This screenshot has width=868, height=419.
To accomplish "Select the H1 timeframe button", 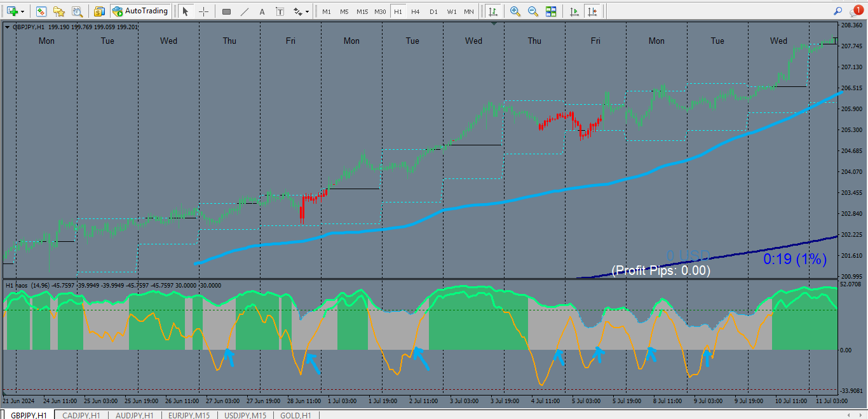I will click(398, 11).
